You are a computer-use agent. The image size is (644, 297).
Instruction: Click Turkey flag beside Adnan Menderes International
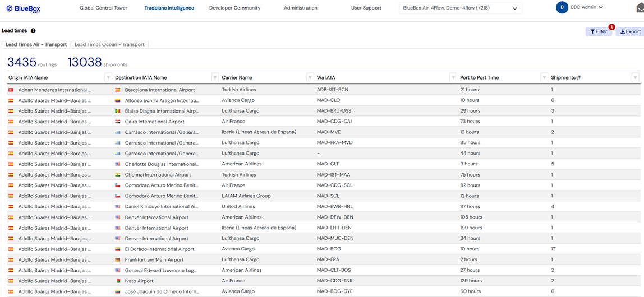(11, 90)
